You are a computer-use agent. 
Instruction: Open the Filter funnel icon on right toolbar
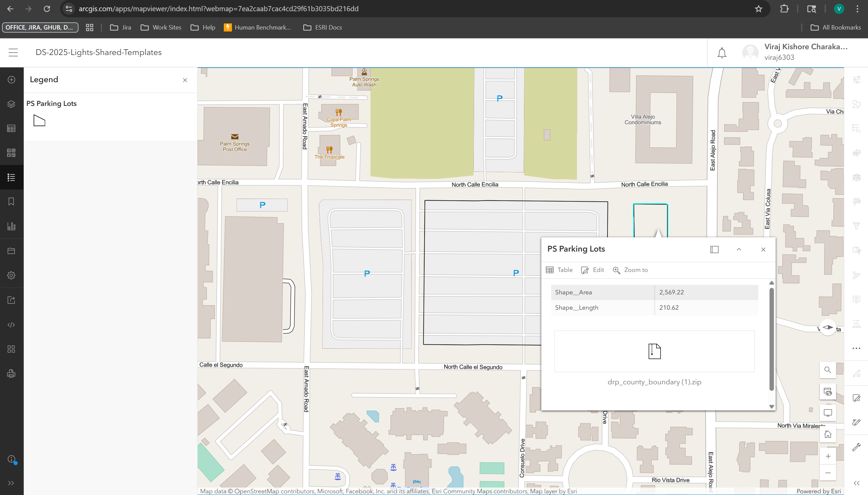pyautogui.click(x=856, y=226)
